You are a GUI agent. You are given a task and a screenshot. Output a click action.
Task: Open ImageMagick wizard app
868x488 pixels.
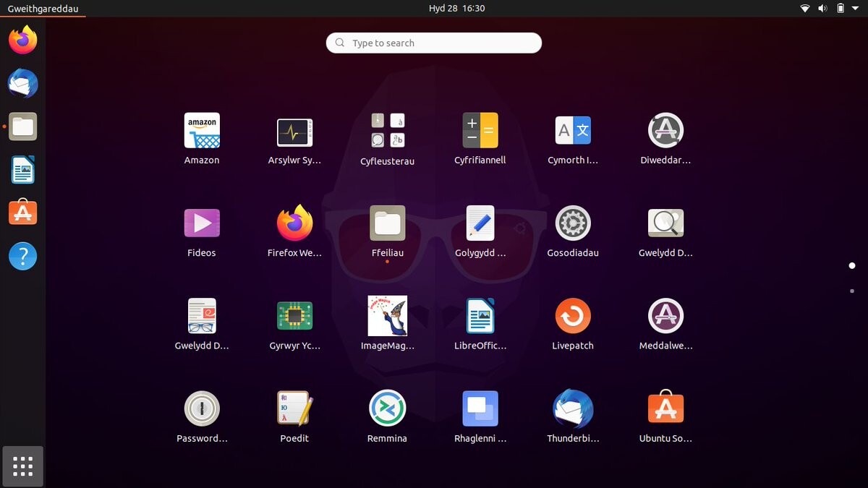point(387,316)
